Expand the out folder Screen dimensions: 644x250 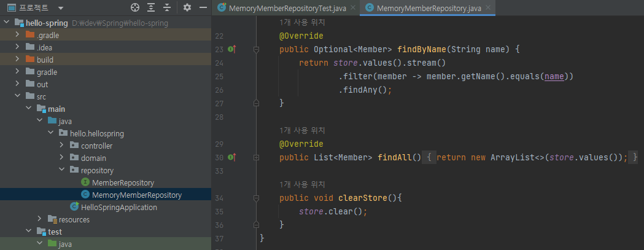(17, 84)
